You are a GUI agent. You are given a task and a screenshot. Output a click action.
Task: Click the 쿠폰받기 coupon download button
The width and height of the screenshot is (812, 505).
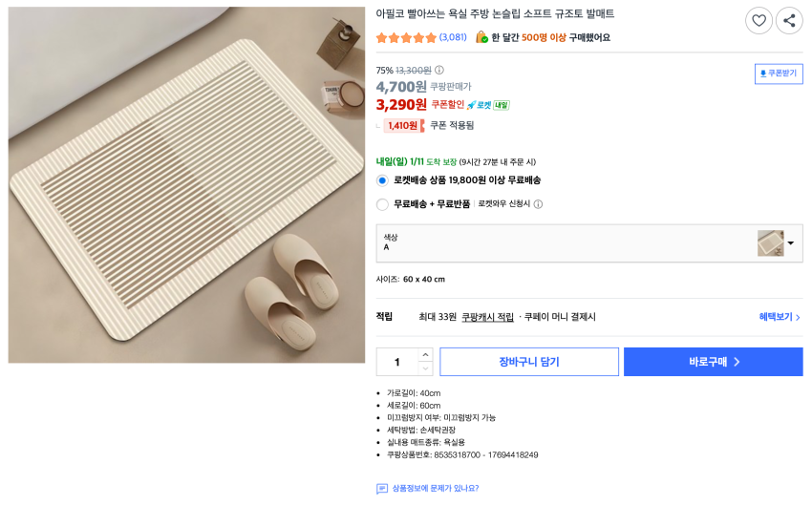779,74
